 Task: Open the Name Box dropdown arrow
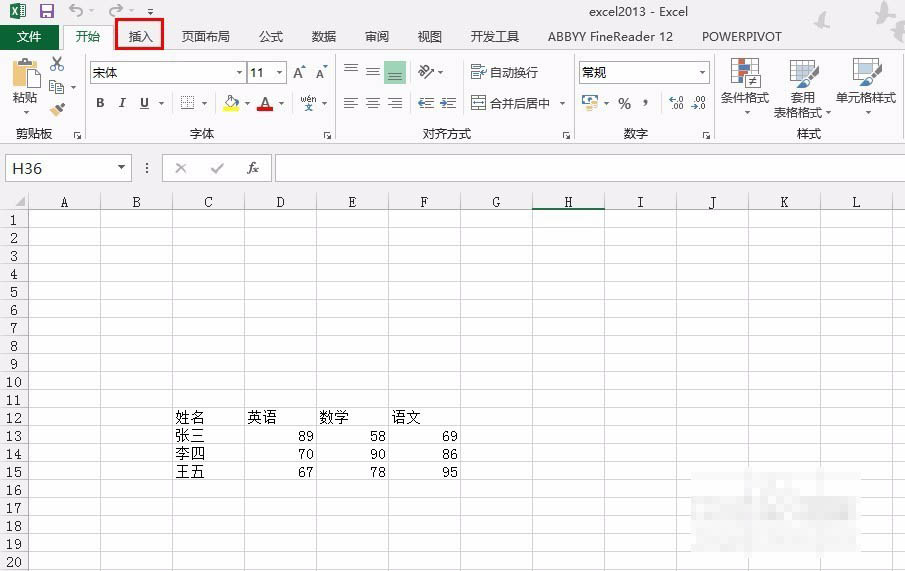122,168
